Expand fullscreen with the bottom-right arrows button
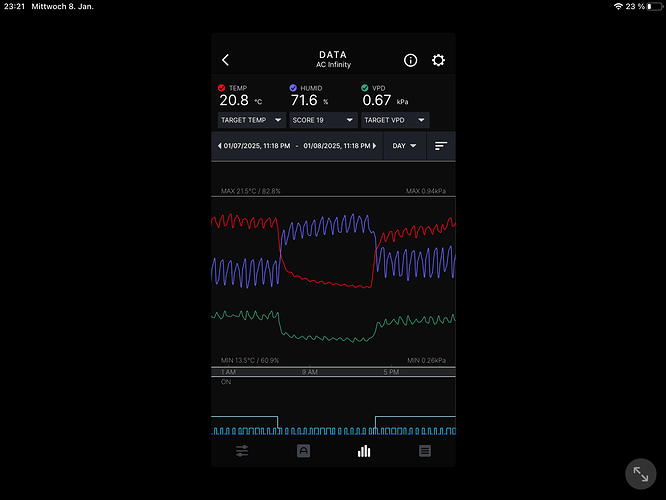 coord(640,474)
